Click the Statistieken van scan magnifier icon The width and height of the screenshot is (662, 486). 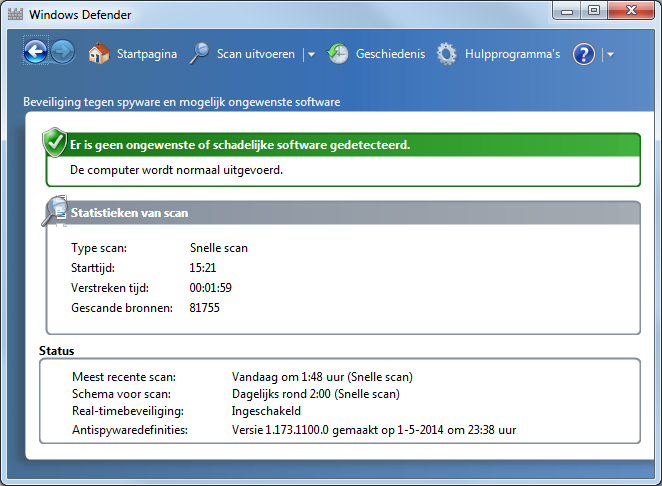click(54, 211)
